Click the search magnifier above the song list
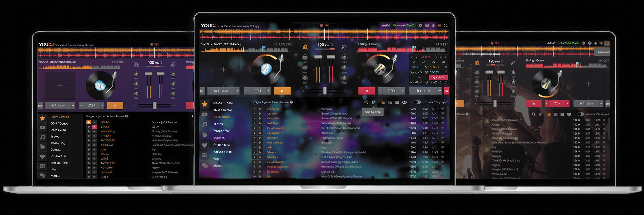Screen dimensions: 644x215 pos(366,102)
